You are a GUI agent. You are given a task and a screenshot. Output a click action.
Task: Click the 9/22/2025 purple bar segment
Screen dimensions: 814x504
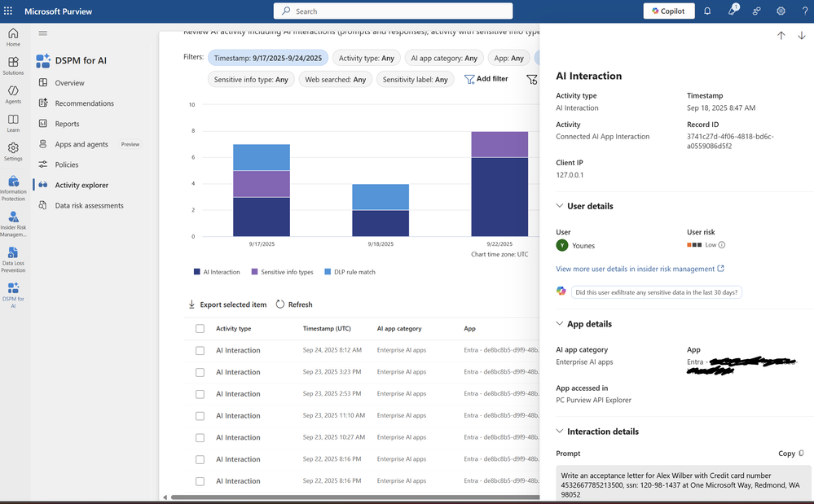coord(499,145)
